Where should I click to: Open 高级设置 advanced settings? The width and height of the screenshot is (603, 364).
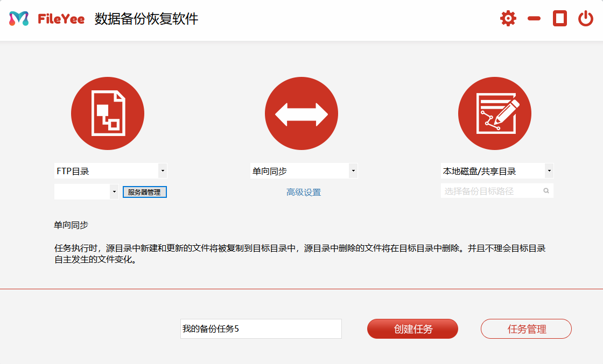click(303, 192)
